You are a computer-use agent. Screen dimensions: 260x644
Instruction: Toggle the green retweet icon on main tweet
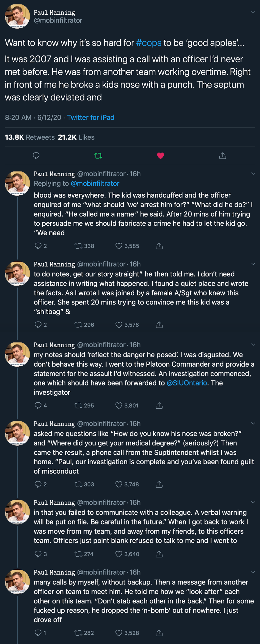98,156
